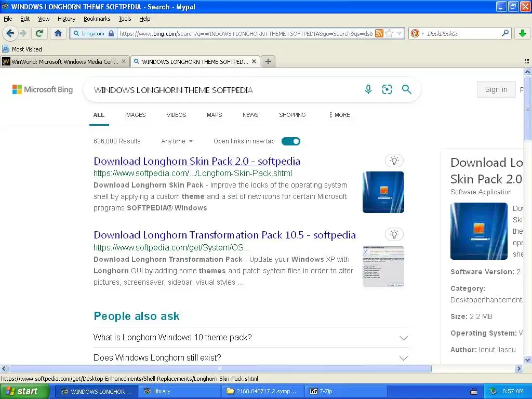Click the horizontal scrollbar right arrow
The height and width of the screenshot is (399, 532).
point(518,368)
